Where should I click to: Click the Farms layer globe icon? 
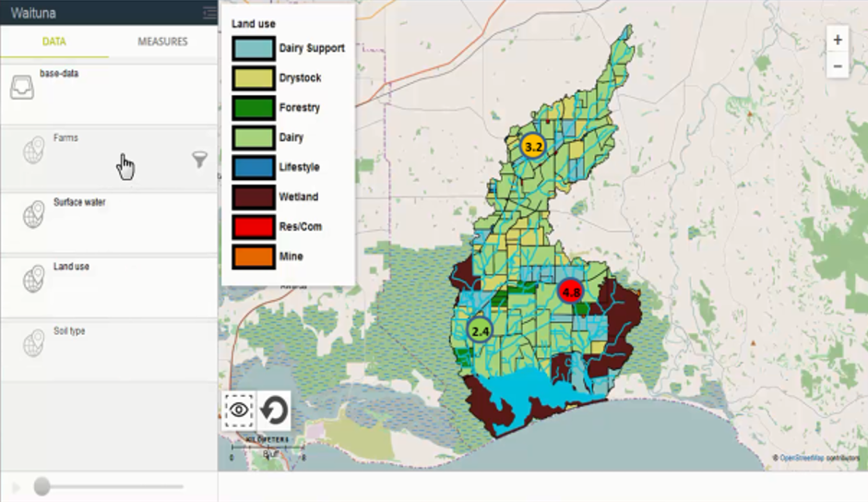[33, 150]
